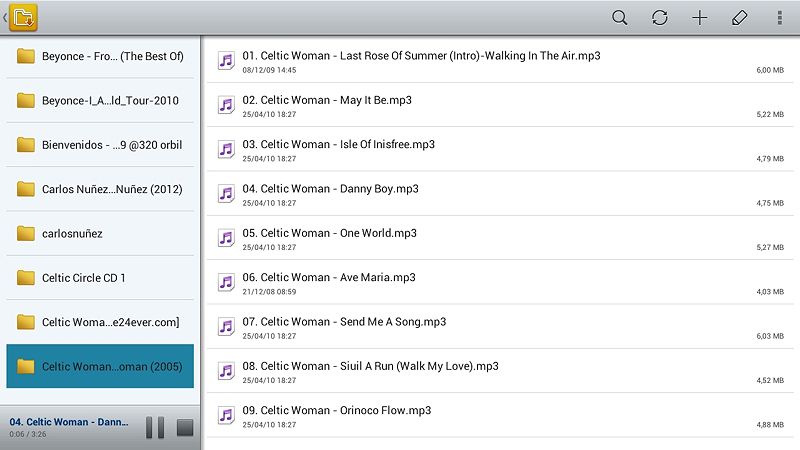
Task: Tap the plus icon to add new
Action: click(x=699, y=18)
